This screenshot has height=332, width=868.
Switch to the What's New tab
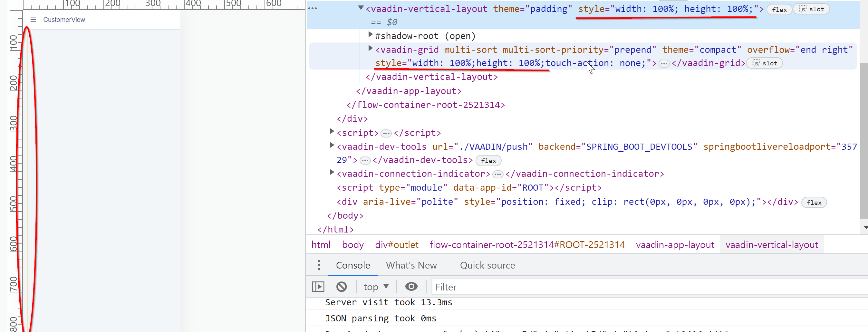[411, 265]
